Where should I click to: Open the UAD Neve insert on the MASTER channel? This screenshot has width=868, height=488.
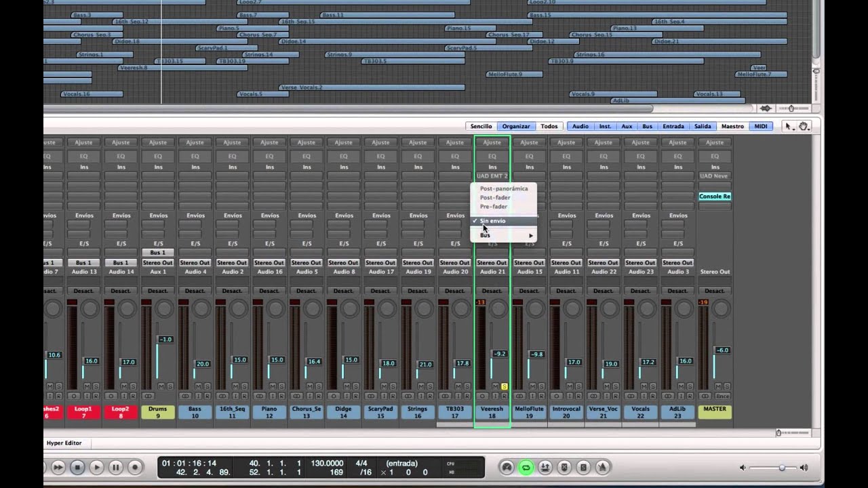(715, 176)
